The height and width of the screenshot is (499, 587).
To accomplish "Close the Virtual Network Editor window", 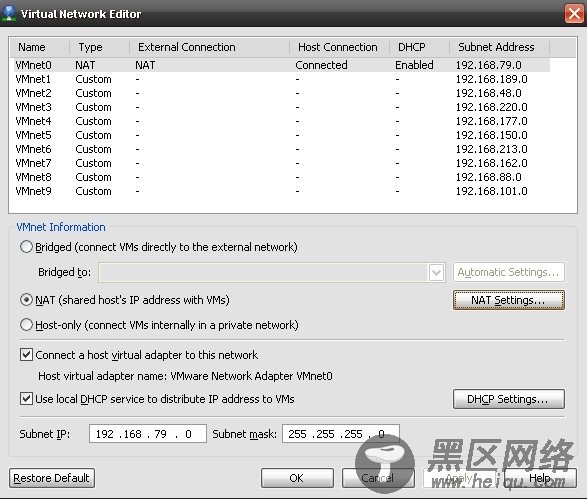I will pyautogui.click(x=574, y=14).
